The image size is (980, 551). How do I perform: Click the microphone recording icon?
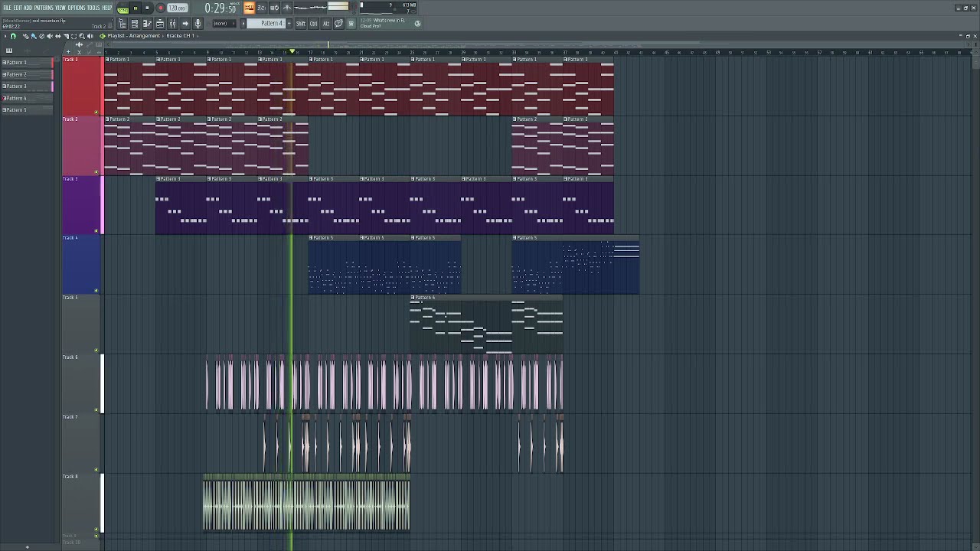coord(198,24)
